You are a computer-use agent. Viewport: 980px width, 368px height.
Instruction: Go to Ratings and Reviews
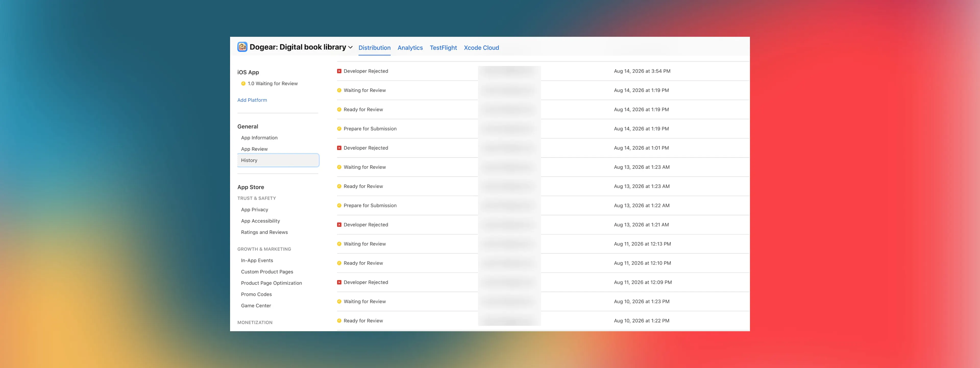coord(264,232)
